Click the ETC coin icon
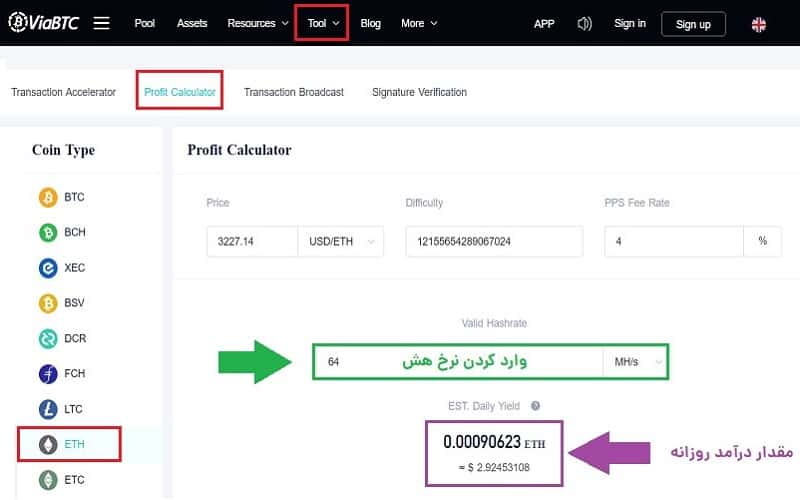Viewport: 800px width, 500px height. pos(48,480)
